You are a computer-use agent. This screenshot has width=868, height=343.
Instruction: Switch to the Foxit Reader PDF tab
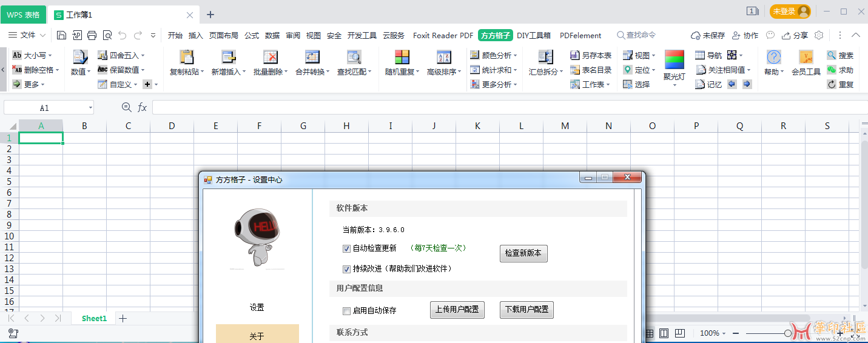click(x=443, y=35)
